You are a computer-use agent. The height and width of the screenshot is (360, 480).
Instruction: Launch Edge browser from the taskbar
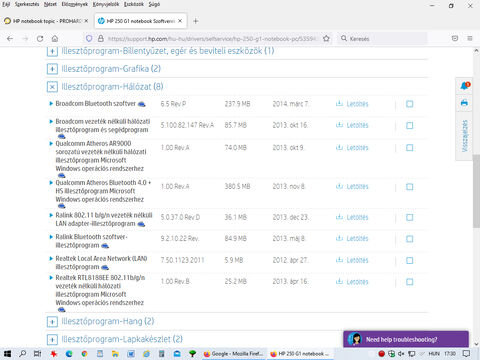(x=69, y=354)
